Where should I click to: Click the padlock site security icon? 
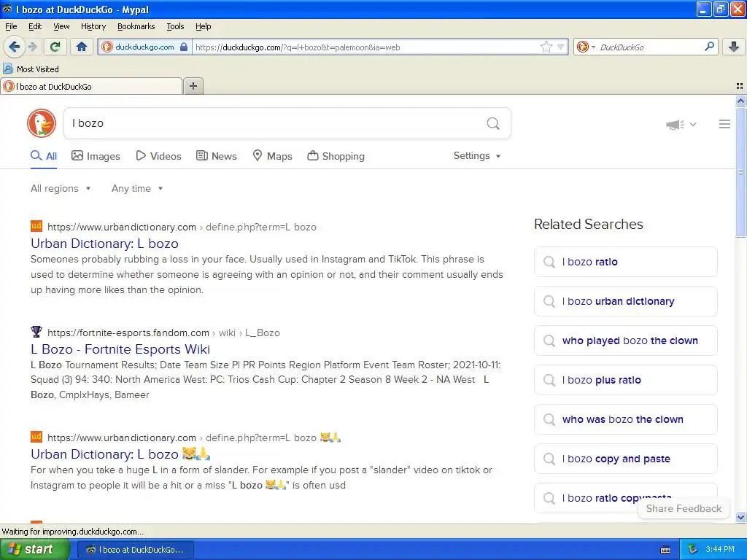(x=184, y=47)
